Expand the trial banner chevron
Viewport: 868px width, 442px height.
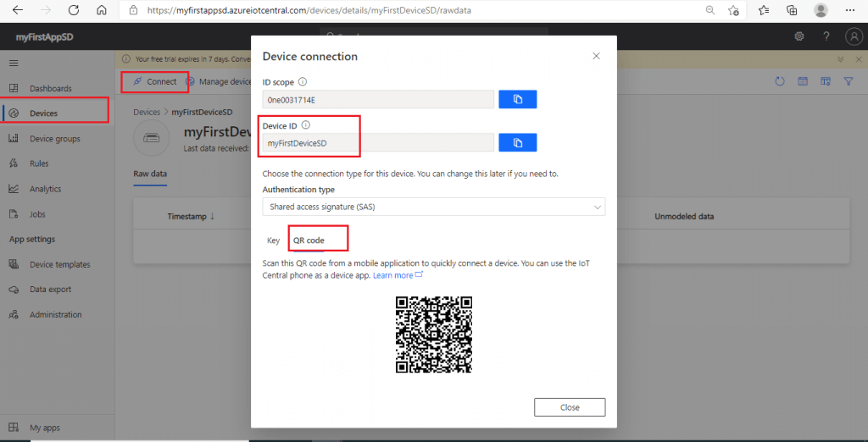click(841, 59)
